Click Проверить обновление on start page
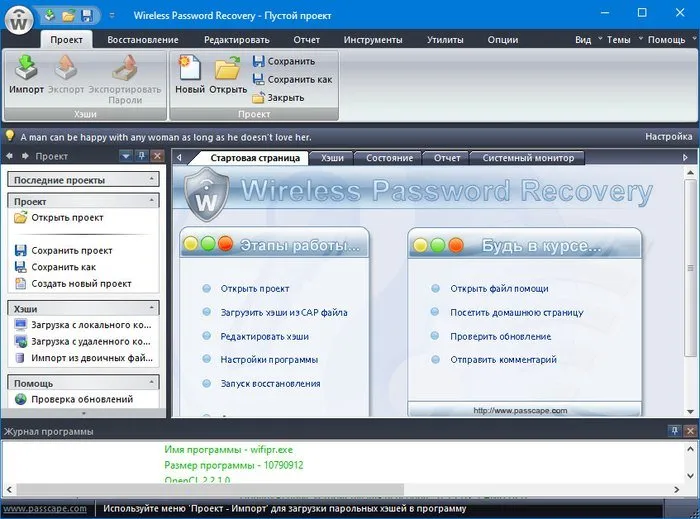700x519 pixels. click(501, 336)
